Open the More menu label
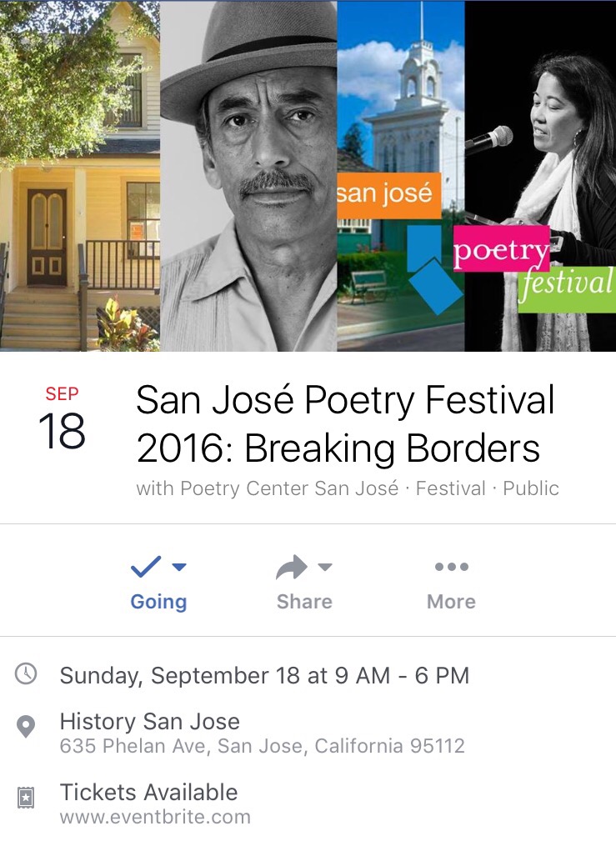Viewport: 616px width, 846px height. [451, 602]
